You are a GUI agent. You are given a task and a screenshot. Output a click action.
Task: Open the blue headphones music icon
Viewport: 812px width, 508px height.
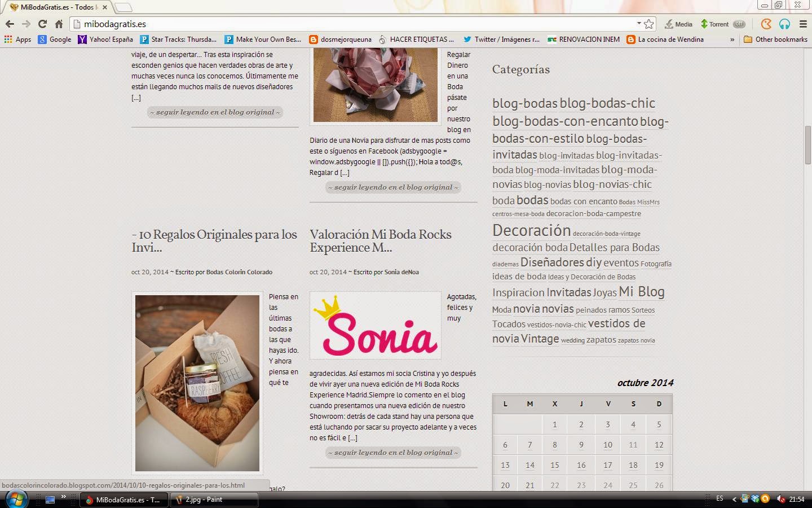(x=784, y=24)
